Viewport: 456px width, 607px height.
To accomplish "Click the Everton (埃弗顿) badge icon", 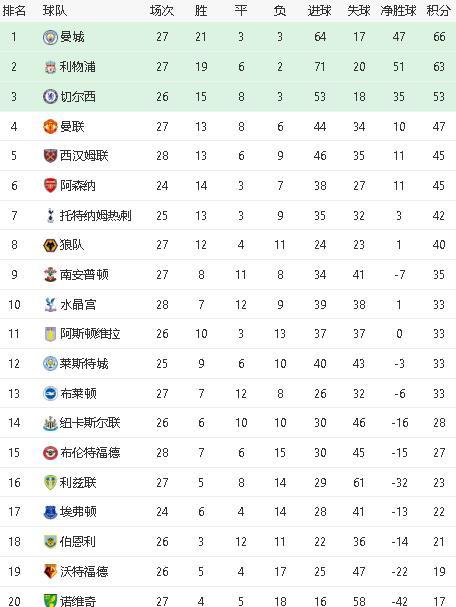I will tap(50, 512).
